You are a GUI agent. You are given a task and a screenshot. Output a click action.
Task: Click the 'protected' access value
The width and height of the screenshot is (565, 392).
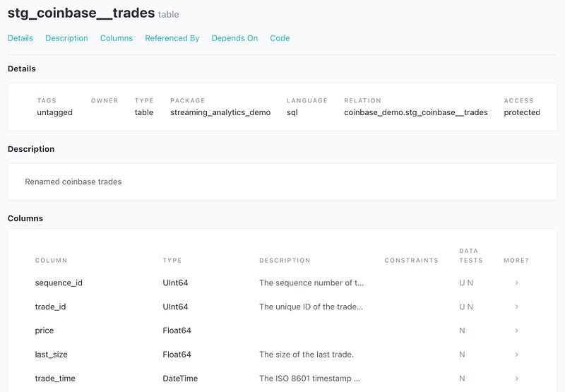522,112
